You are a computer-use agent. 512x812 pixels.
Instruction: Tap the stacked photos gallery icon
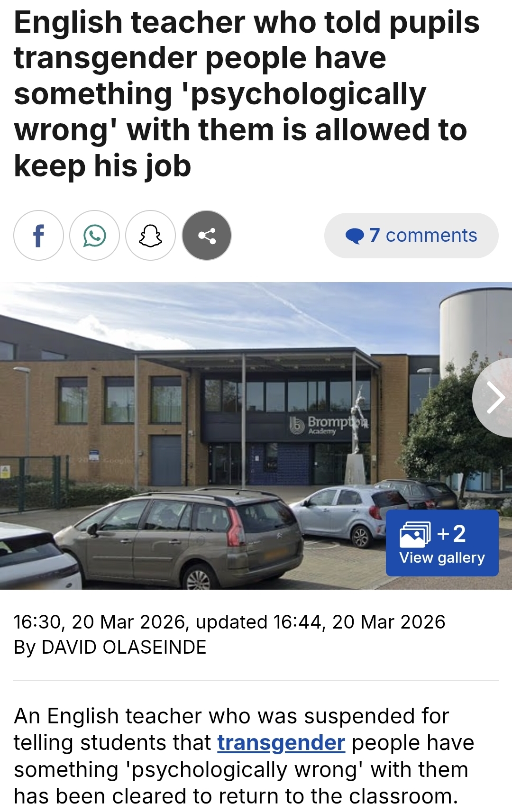pos(415,534)
